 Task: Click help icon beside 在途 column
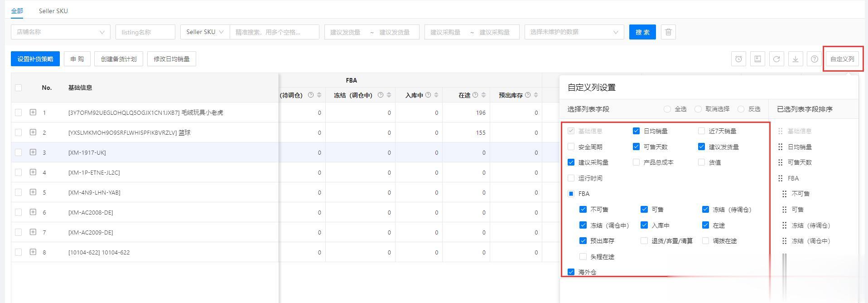pos(475,95)
